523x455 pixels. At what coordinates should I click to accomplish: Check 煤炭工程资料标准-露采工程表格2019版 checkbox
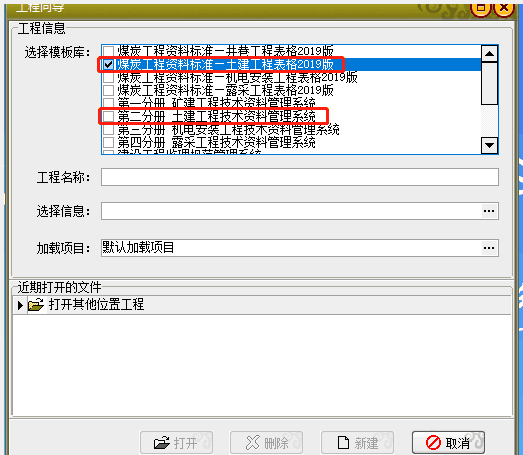[x=108, y=90]
